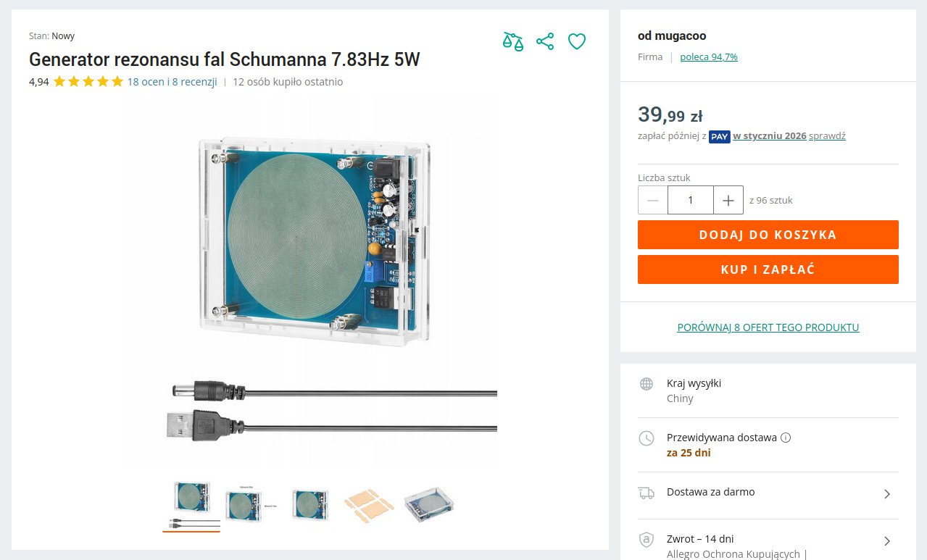Open PORÓWNAJ 8 OFERT TEGO PRODUKTU link
This screenshot has height=560, width=927.
768,327
